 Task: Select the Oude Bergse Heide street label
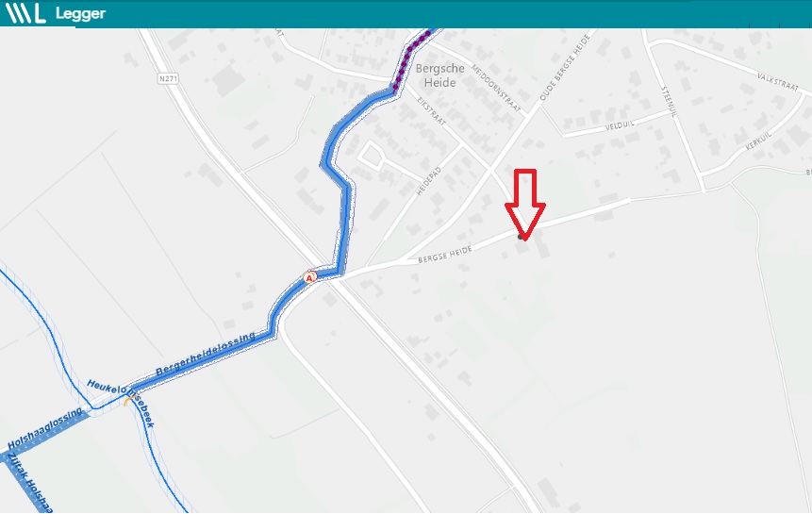(x=565, y=67)
